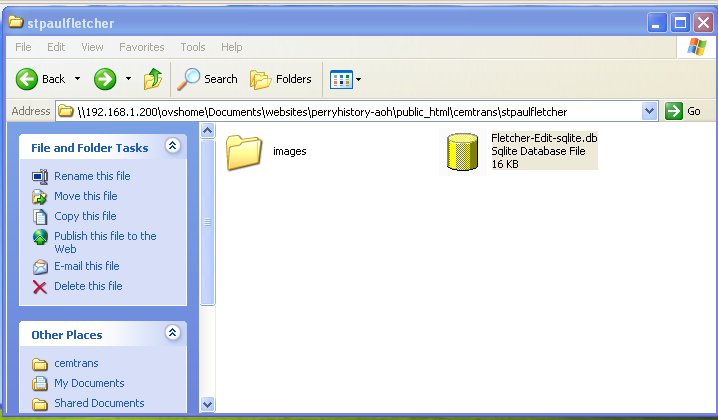Open cemtrans in Other Places
This screenshot has width=718, height=420.
(x=76, y=363)
